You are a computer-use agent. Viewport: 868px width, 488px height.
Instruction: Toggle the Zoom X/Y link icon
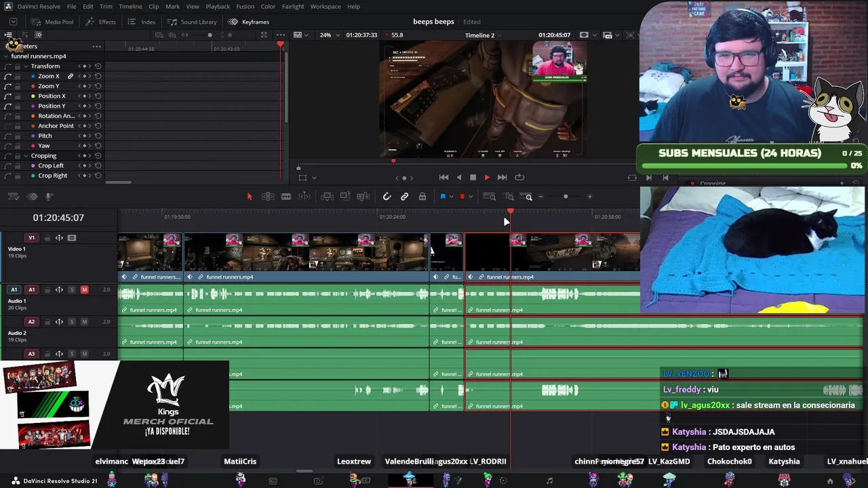coord(70,77)
